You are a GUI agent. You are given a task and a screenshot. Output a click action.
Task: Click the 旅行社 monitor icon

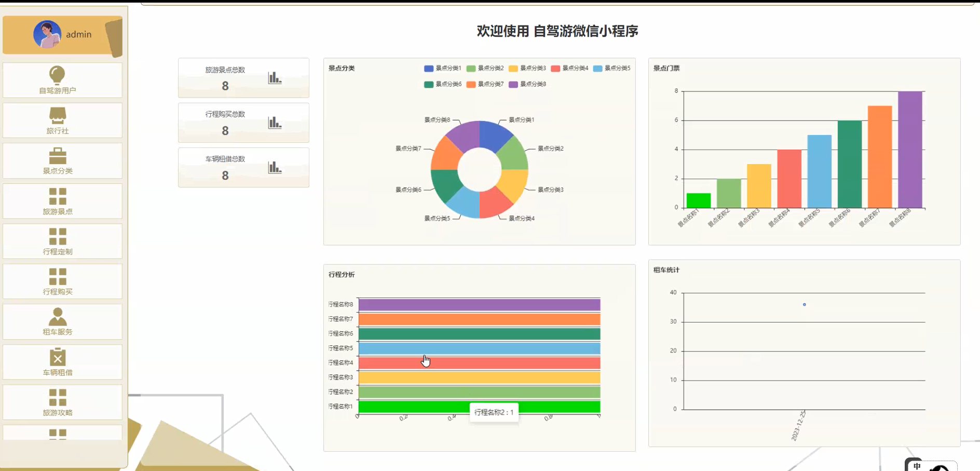(58, 114)
